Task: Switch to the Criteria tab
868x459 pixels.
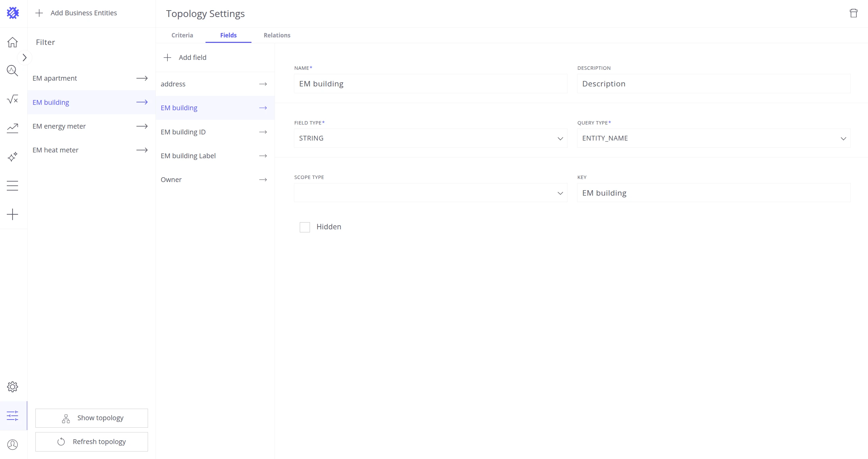Action: 182,35
